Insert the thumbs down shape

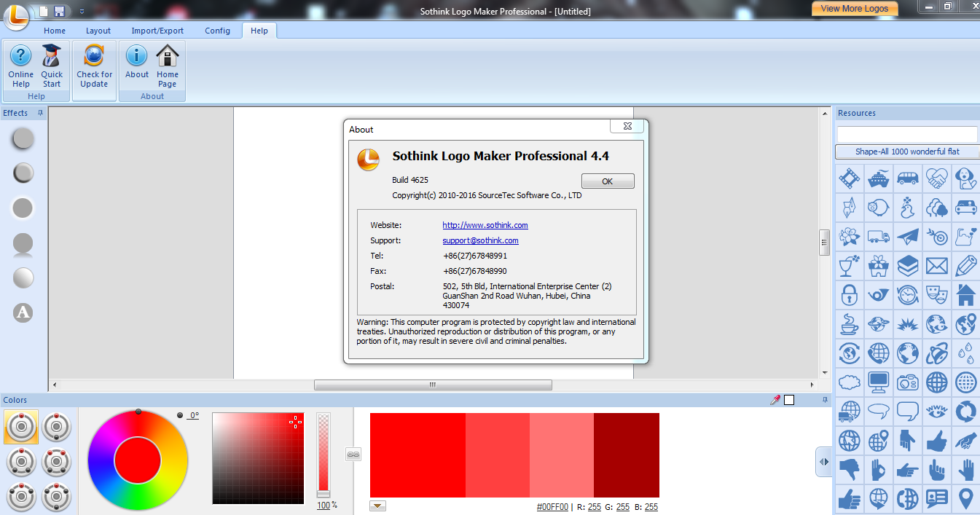coord(850,470)
